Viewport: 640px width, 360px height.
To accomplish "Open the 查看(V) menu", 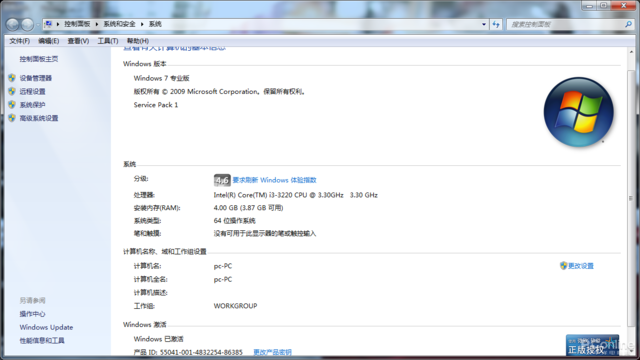I will coord(78,41).
